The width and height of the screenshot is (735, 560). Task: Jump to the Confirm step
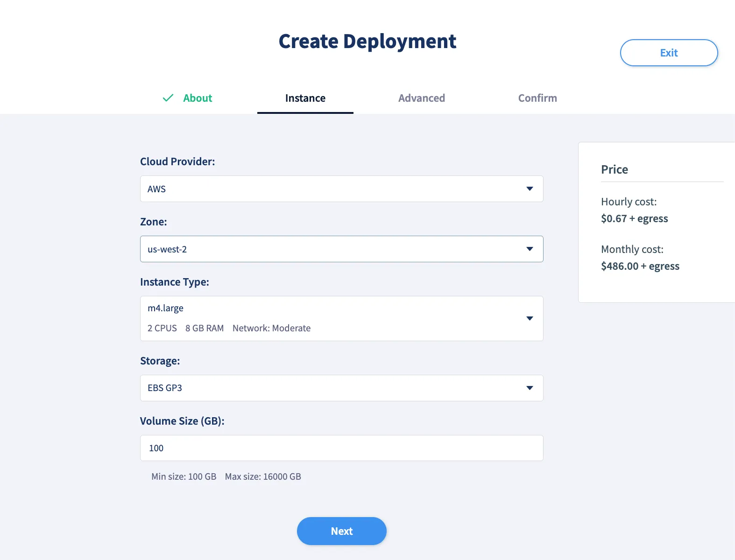tap(537, 98)
